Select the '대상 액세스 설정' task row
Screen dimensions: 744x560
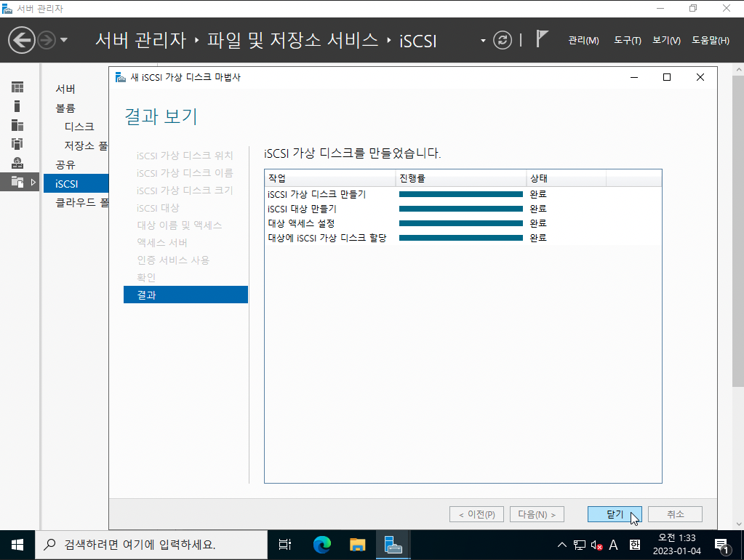coord(463,223)
